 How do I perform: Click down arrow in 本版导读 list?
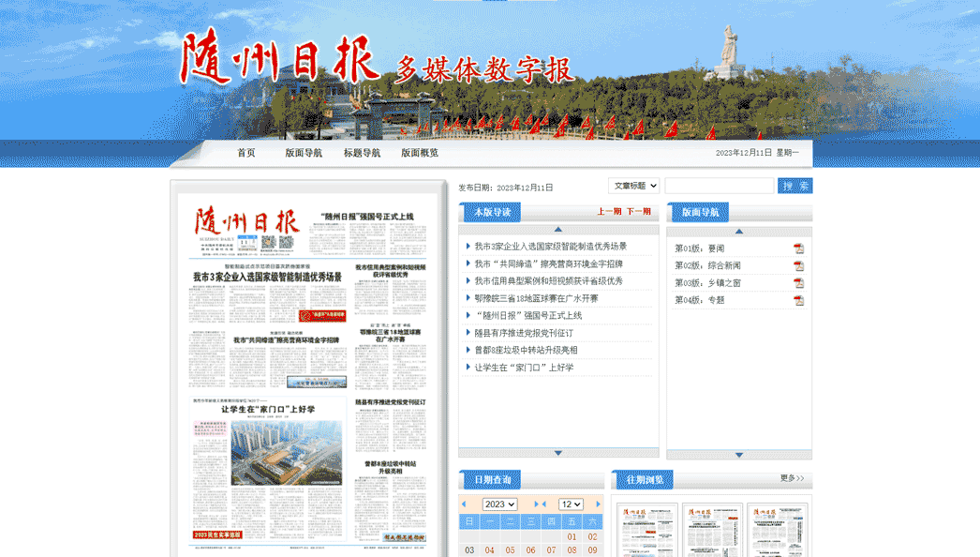pyautogui.click(x=558, y=453)
